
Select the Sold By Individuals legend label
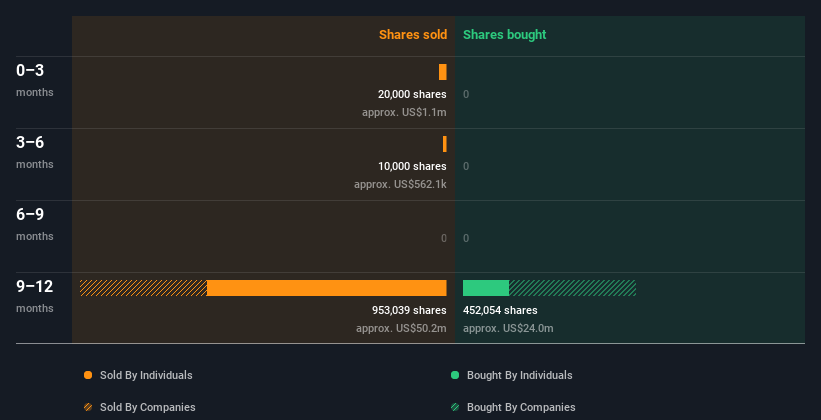click(146, 375)
